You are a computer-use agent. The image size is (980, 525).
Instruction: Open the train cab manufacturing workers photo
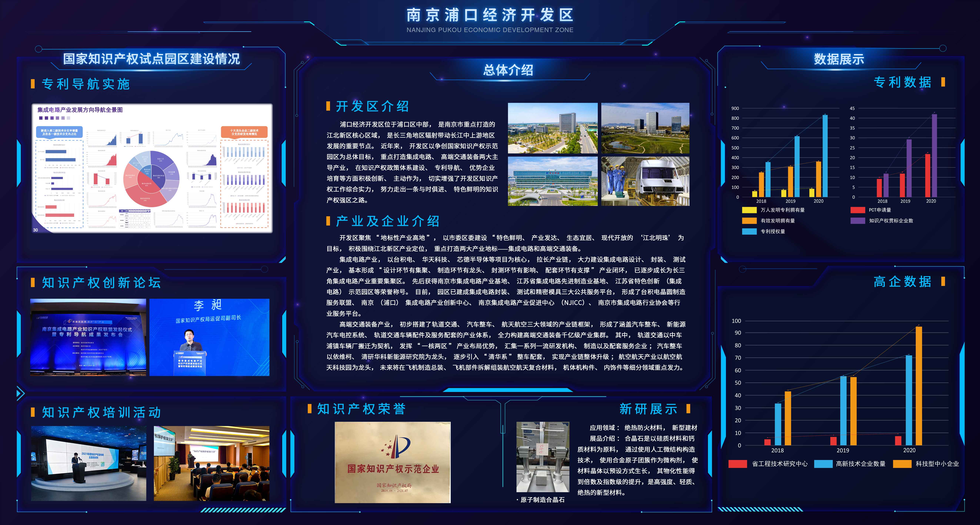[x=645, y=181]
